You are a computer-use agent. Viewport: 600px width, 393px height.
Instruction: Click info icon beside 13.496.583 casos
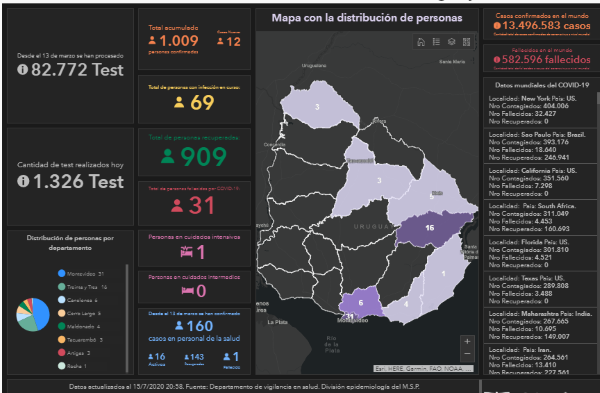(497, 26)
